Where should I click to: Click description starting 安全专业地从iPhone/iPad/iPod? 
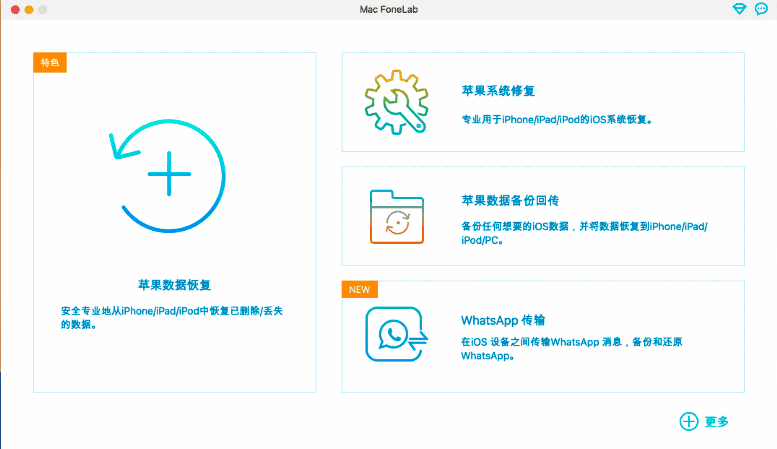pos(171,317)
